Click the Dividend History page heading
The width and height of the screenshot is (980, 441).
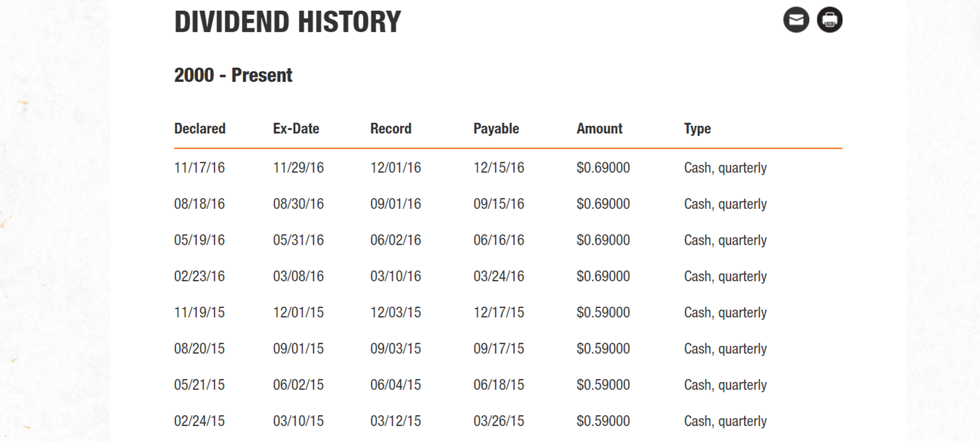click(287, 22)
